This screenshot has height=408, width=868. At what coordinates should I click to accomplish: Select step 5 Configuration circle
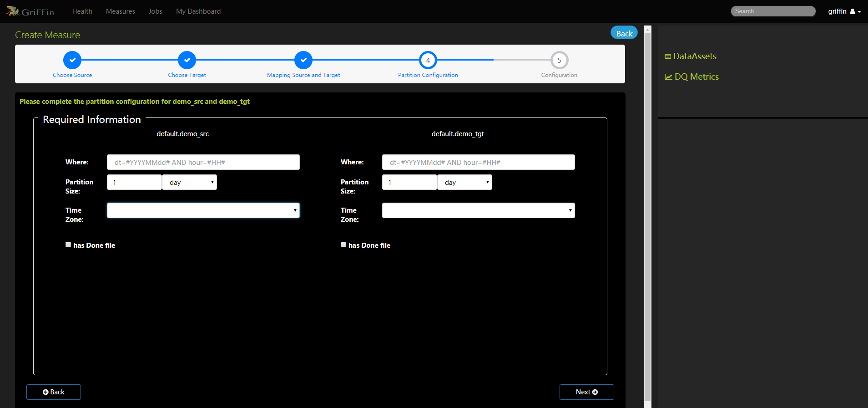(559, 60)
